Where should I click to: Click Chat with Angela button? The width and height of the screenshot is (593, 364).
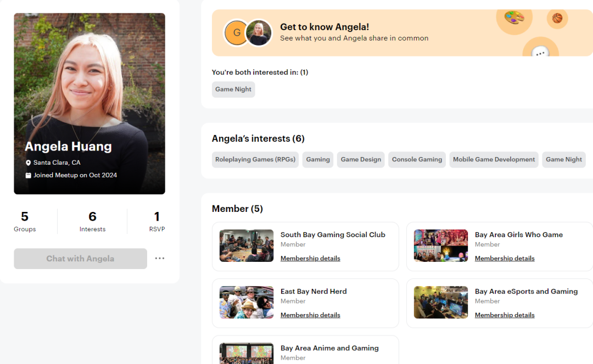pyautogui.click(x=81, y=259)
